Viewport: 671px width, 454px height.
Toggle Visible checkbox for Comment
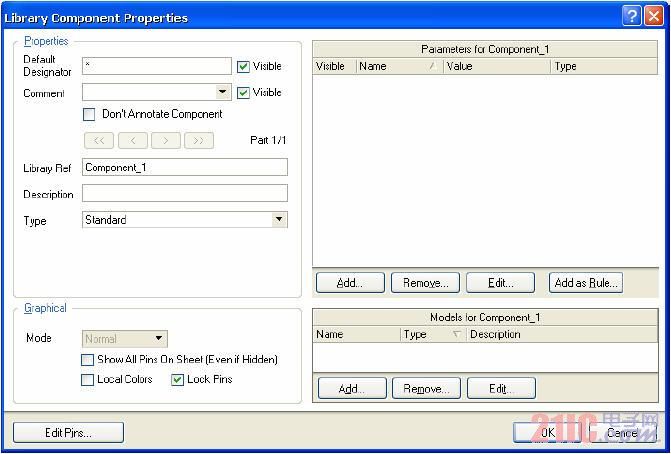pos(243,93)
